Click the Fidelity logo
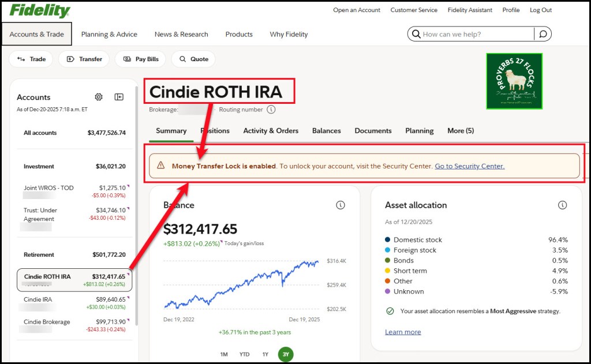This screenshot has width=591, height=364. point(40,10)
